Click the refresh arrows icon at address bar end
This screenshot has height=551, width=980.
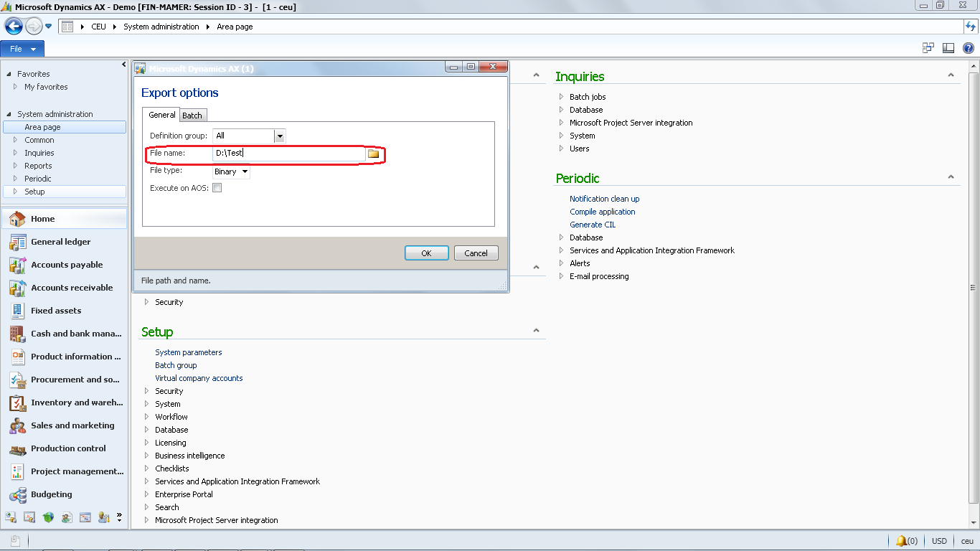click(971, 27)
